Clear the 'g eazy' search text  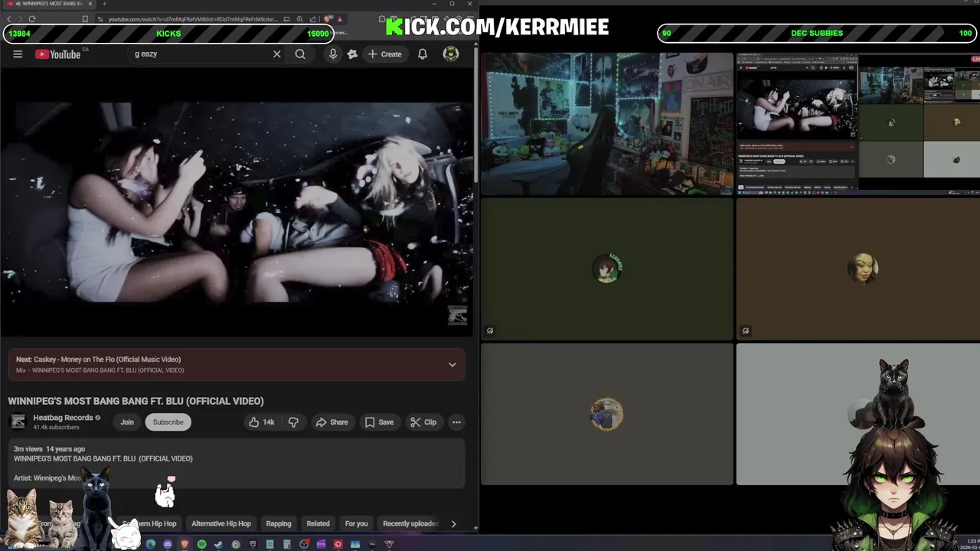(x=276, y=54)
